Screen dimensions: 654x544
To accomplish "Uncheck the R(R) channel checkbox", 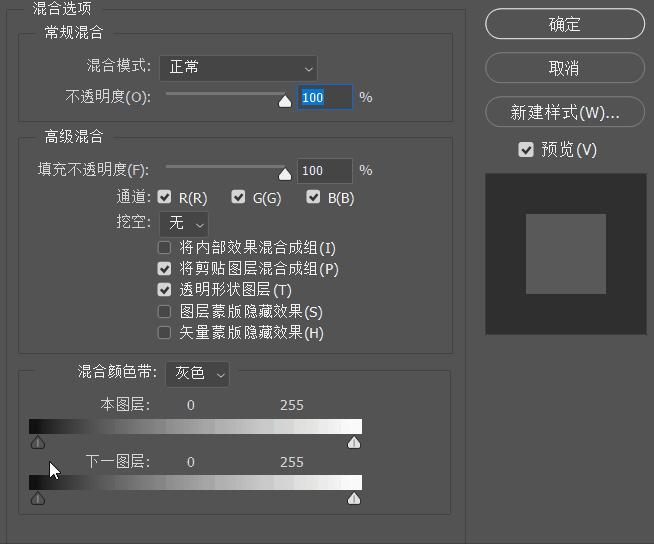I will (x=164, y=197).
